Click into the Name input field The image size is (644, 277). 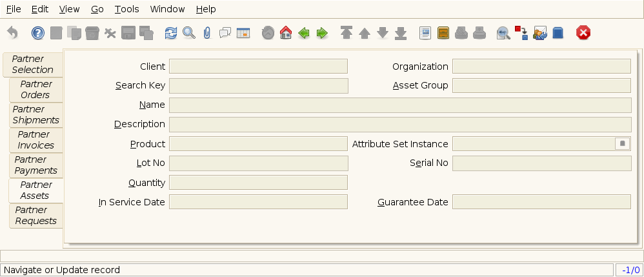[x=399, y=105]
